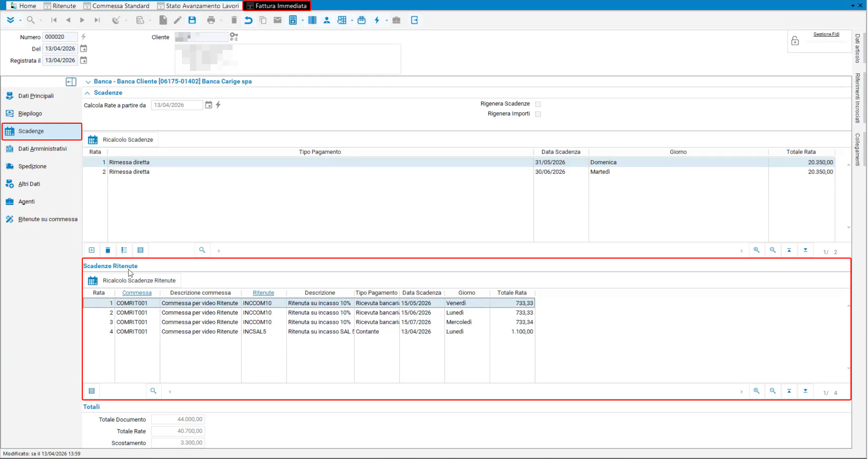
Task: Click the Delete trash icon in main toolbar
Action: 234,20
